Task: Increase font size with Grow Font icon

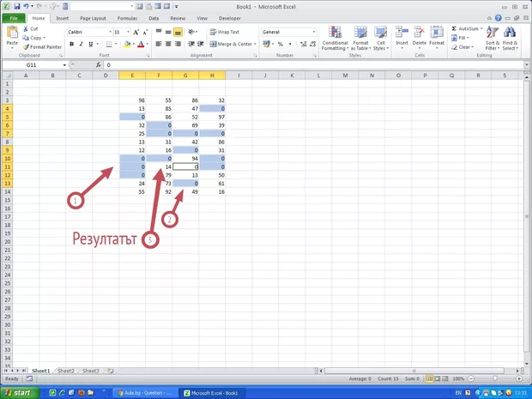Action: pos(136,32)
